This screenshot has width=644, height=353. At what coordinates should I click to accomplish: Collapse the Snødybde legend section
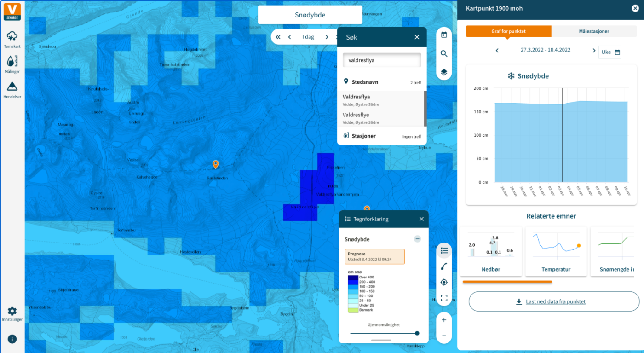[417, 239]
